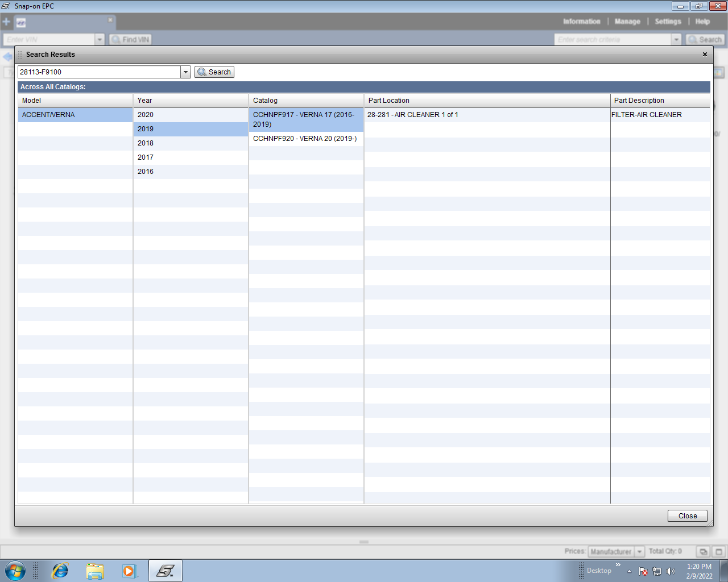Open the part number history dropdown arrow
728x582 pixels.
coord(185,72)
